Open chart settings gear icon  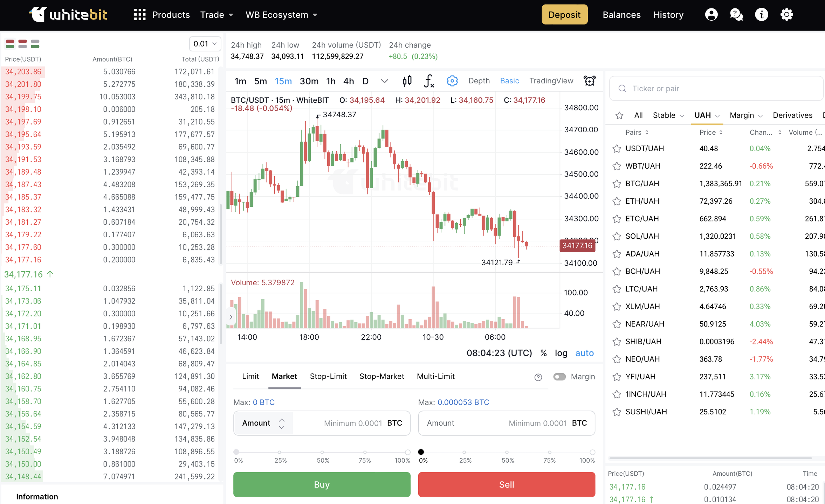[x=452, y=81]
